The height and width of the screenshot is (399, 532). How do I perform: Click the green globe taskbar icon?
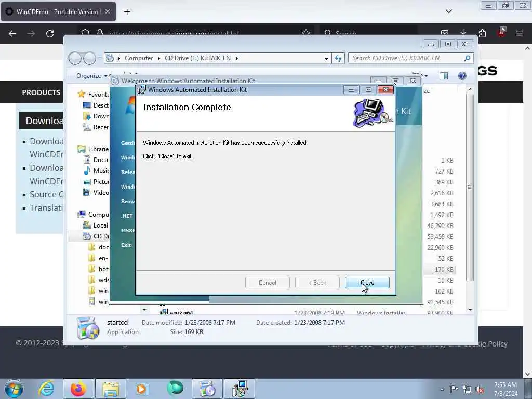click(175, 389)
